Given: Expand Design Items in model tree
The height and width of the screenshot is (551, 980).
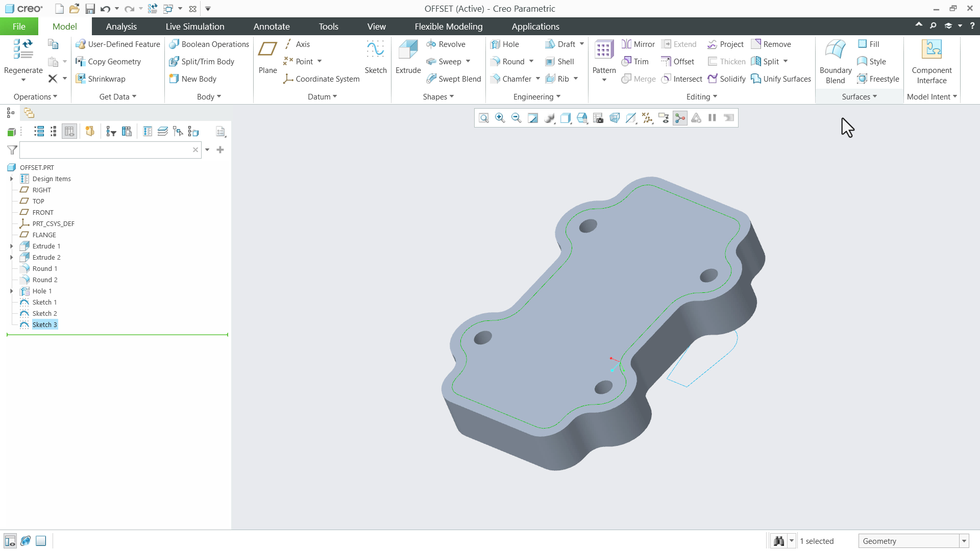Looking at the screenshot, I should [11, 179].
